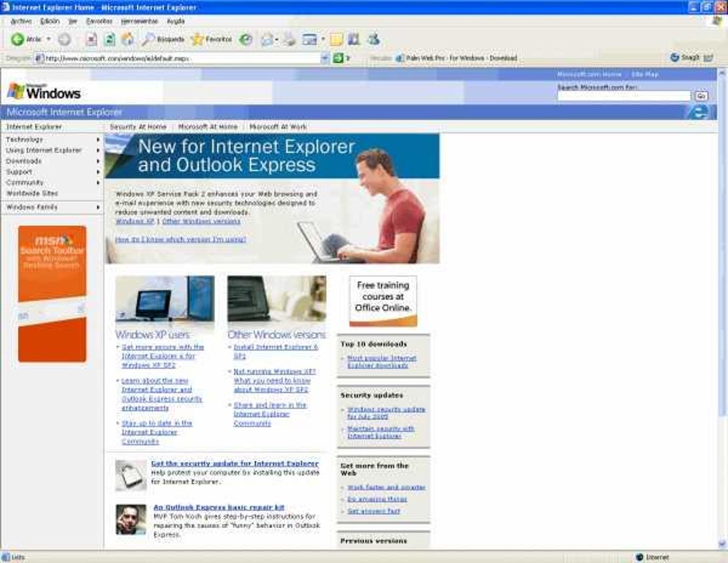Click the Go button next to the search box

[x=701, y=96]
